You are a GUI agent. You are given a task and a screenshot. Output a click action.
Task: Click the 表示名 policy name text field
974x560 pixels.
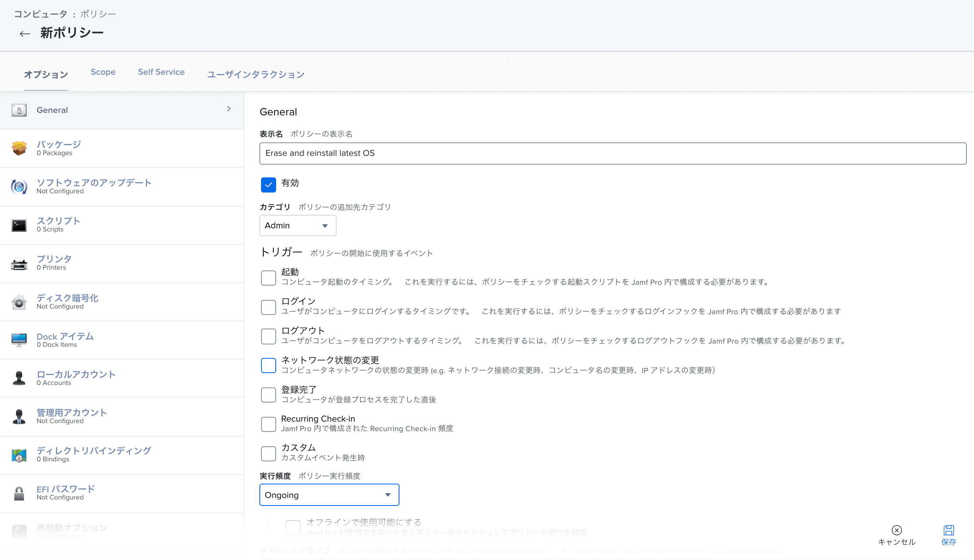613,154
